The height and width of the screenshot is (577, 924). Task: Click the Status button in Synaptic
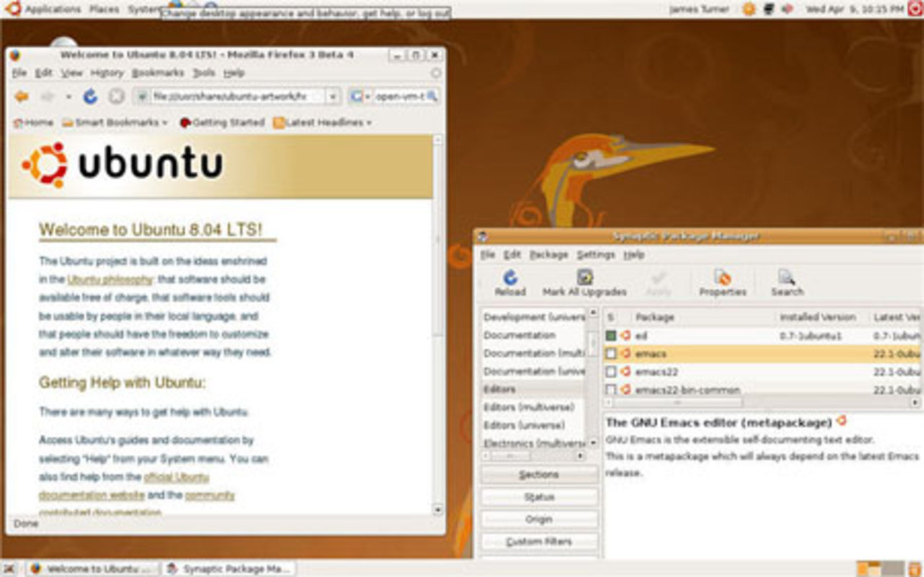(539, 497)
